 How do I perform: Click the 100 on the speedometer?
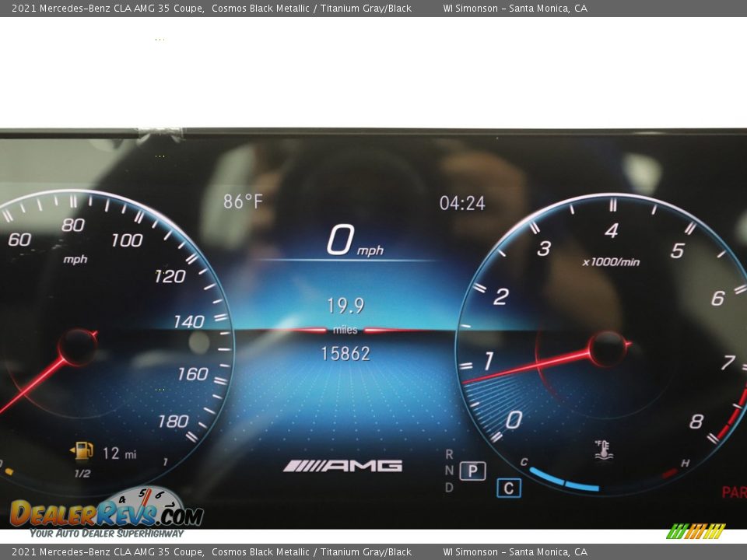[127, 240]
